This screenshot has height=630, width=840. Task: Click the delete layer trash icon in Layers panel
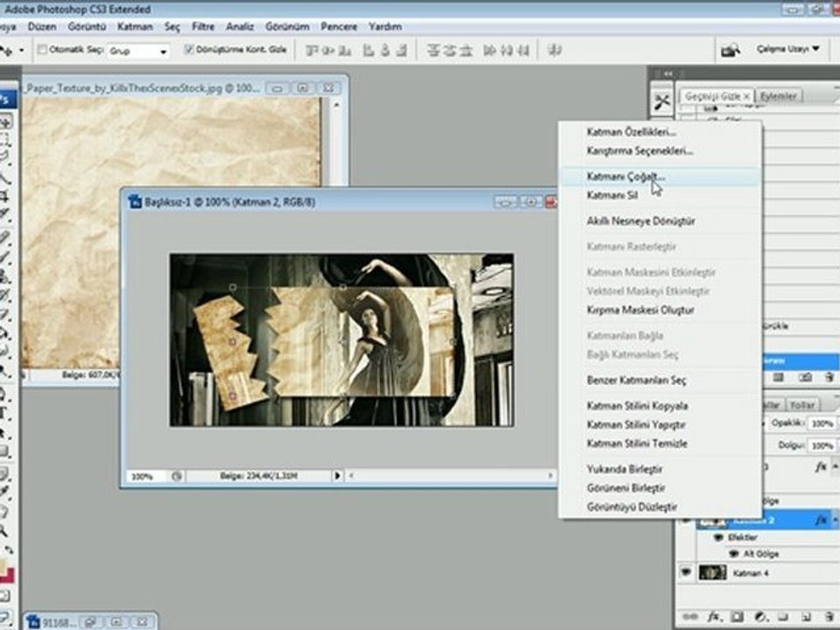(x=829, y=617)
